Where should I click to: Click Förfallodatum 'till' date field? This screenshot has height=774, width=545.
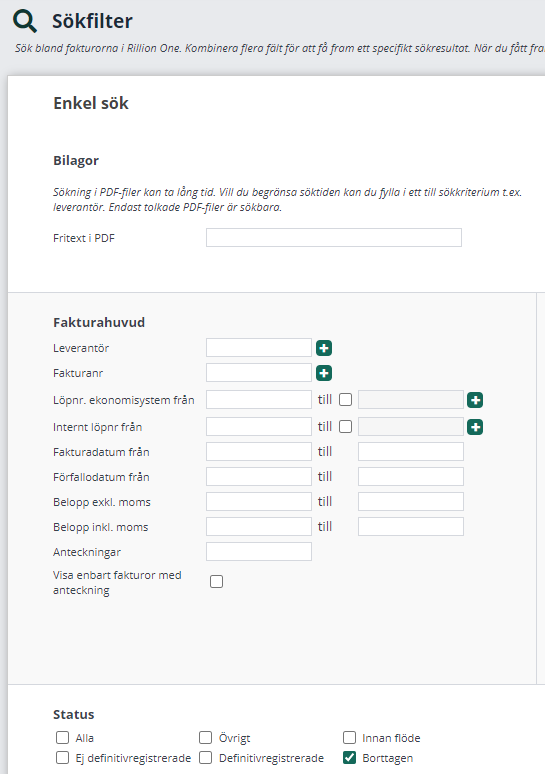411,477
